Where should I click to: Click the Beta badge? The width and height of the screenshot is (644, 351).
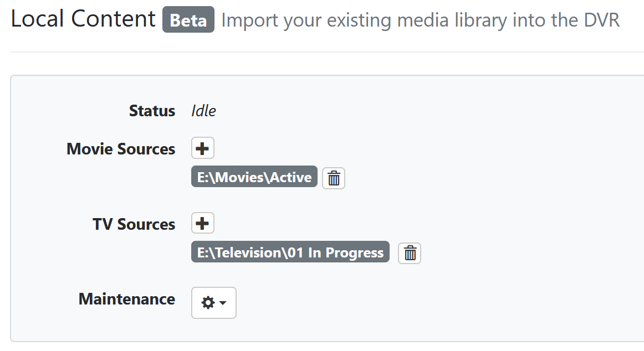188,20
